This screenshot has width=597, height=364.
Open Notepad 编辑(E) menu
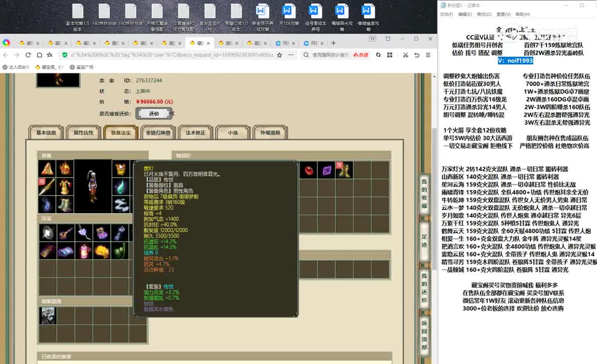click(464, 15)
